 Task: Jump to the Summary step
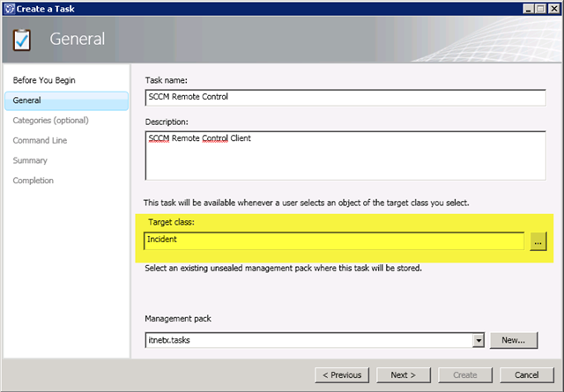pos(30,160)
